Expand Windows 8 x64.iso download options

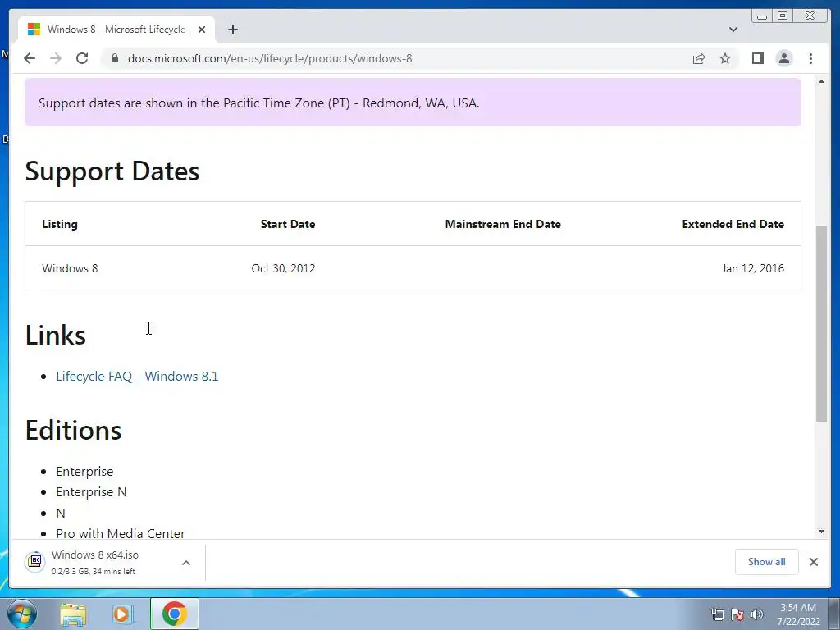[186, 563]
